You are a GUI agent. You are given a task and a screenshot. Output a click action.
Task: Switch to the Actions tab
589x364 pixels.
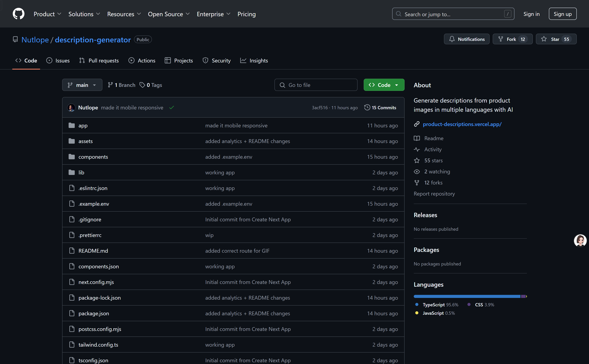pyautogui.click(x=142, y=60)
